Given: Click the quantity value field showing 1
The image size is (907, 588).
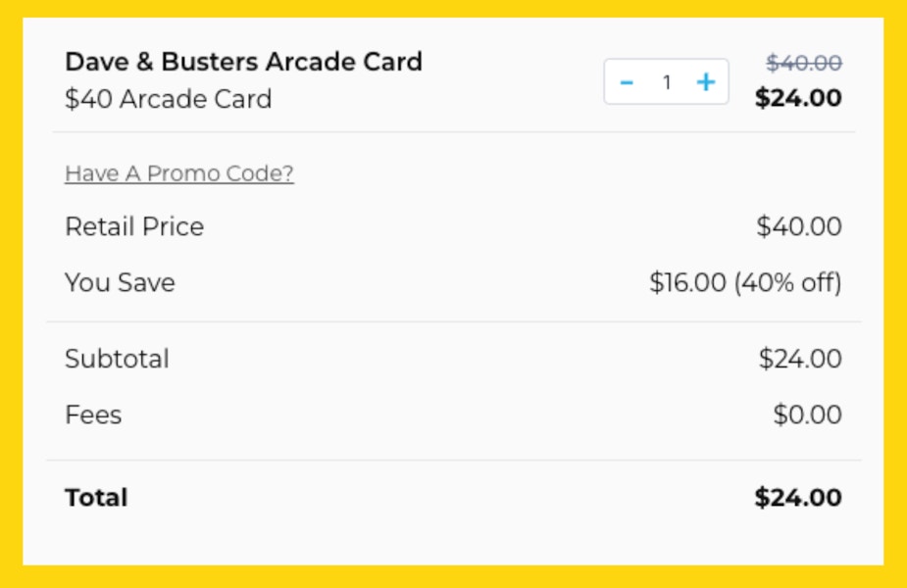Looking at the screenshot, I should [667, 82].
